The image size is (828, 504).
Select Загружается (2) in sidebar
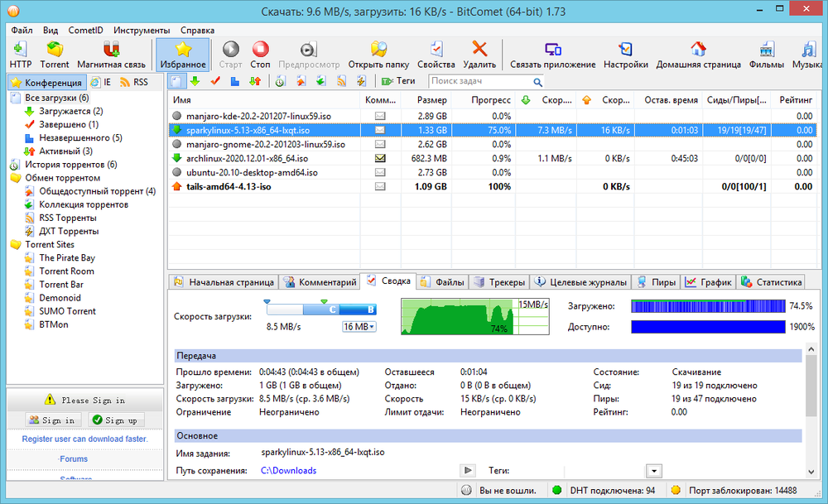(x=70, y=111)
